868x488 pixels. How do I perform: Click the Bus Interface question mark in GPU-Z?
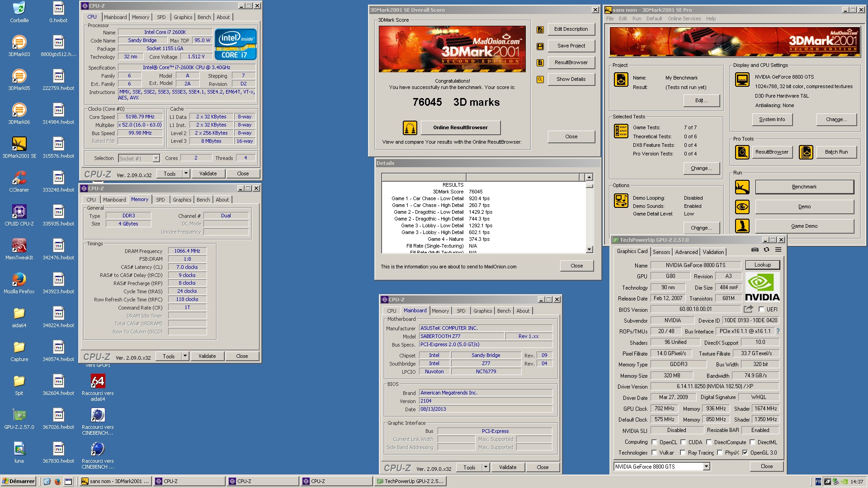tap(778, 332)
